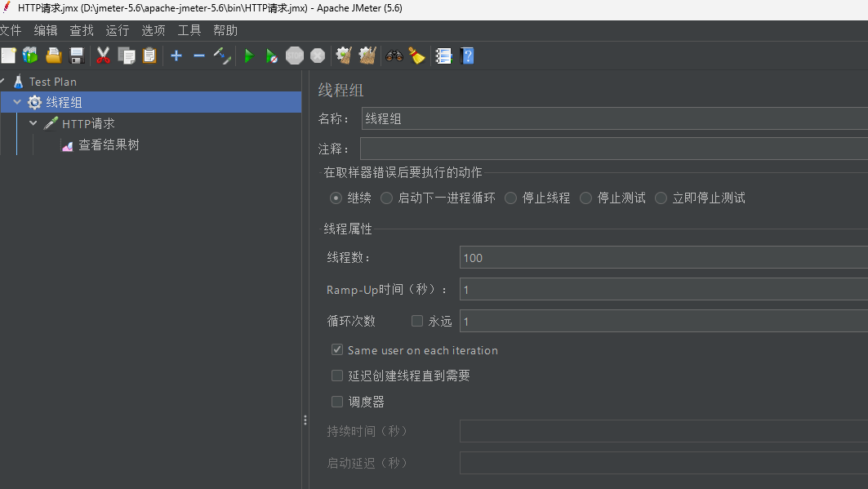
Task: Select 启动下一进程循环 radio button
Action: (x=386, y=198)
